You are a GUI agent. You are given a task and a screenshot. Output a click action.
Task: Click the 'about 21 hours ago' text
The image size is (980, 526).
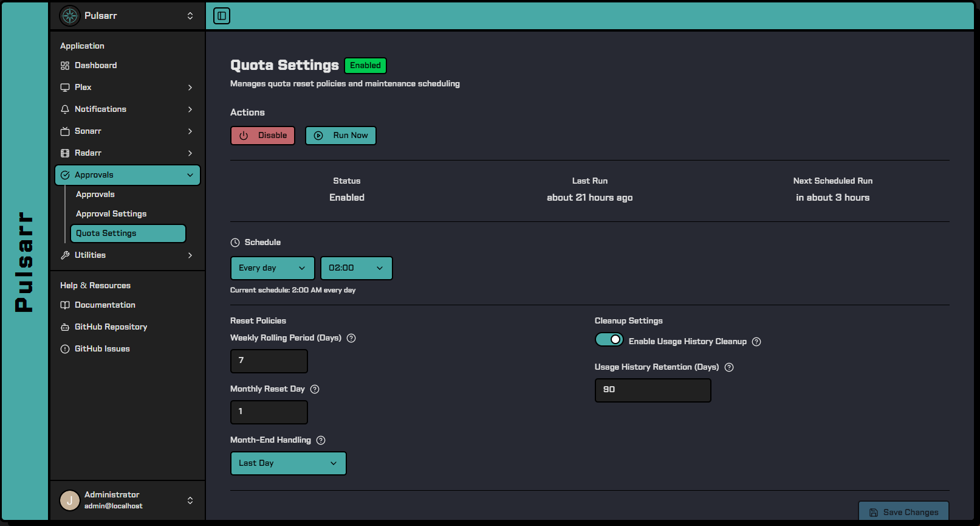tap(589, 198)
